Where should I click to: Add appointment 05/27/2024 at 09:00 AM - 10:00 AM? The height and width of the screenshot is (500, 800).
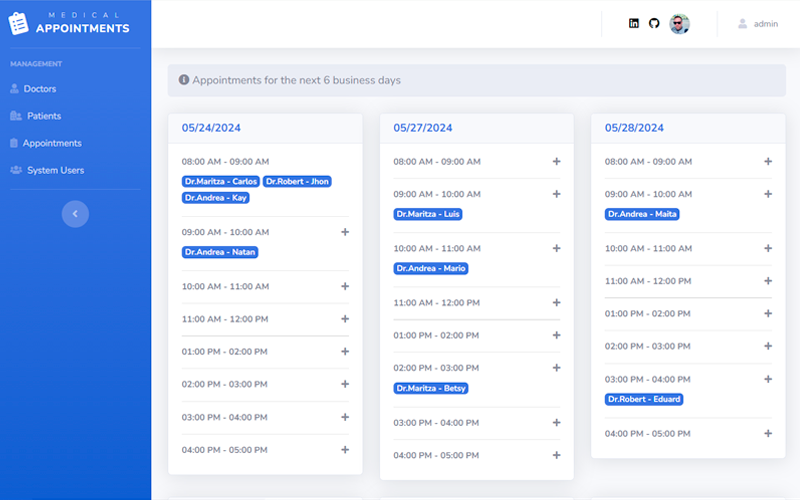tap(557, 194)
